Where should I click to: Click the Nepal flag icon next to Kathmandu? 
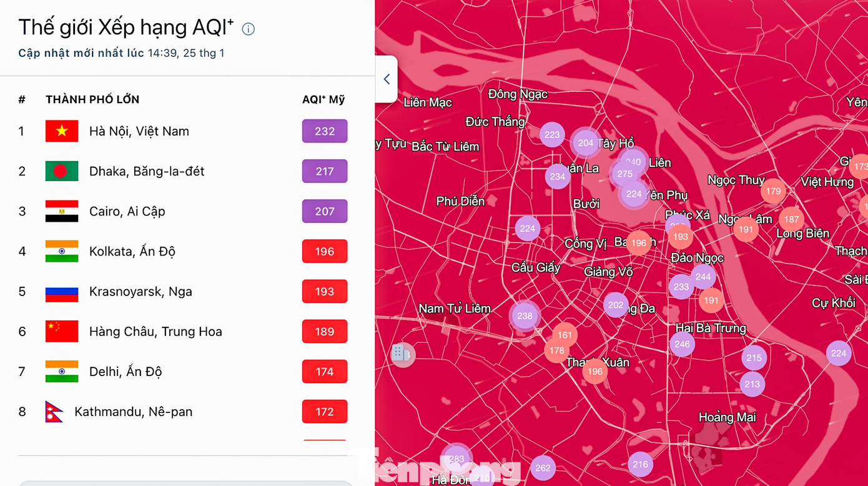click(x=54, y=412)
